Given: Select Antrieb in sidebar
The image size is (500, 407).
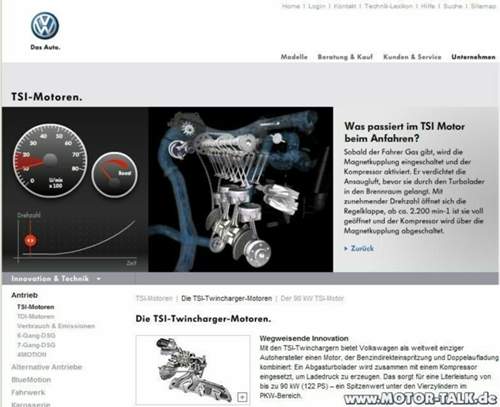Looking at the screenshot, I should coord(24,295).
